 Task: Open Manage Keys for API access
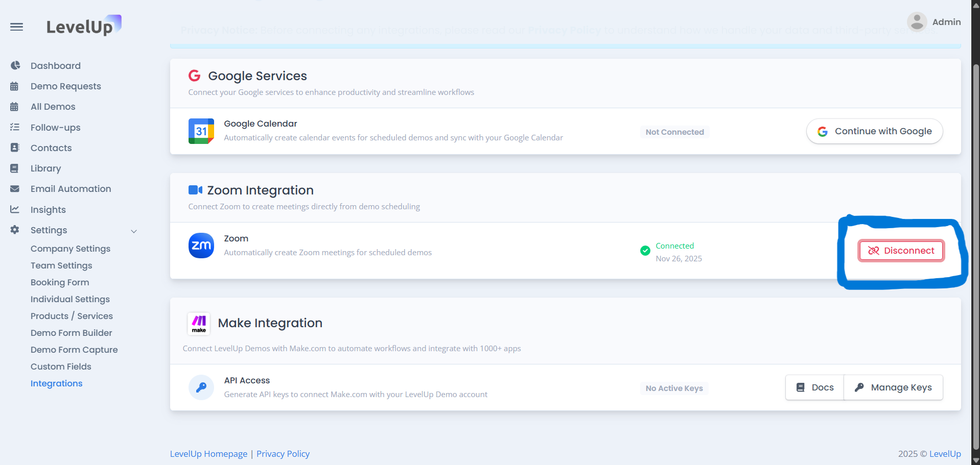[x=893, y=387]
